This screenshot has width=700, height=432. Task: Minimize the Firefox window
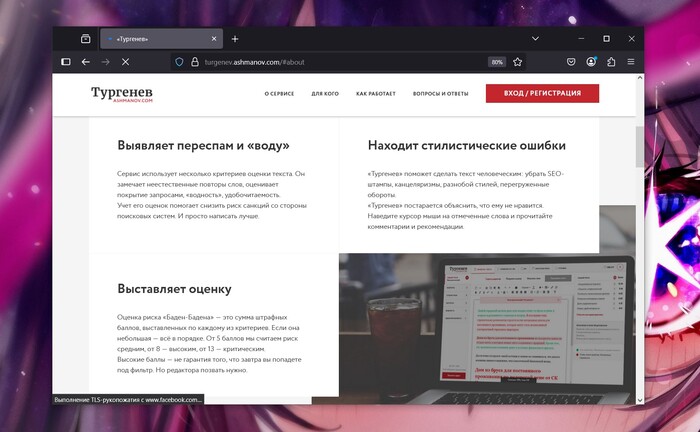point(581,39)
